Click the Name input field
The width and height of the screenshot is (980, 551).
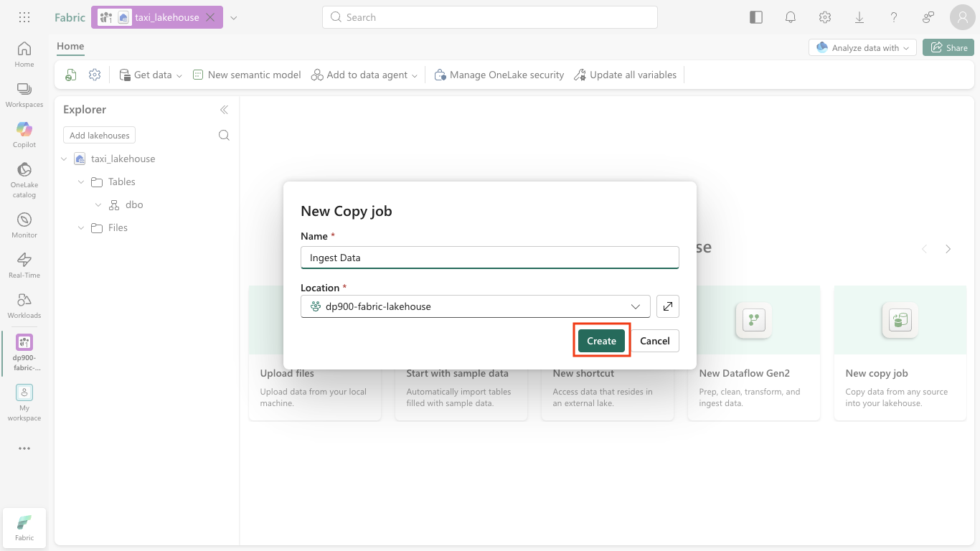[489, 258]
